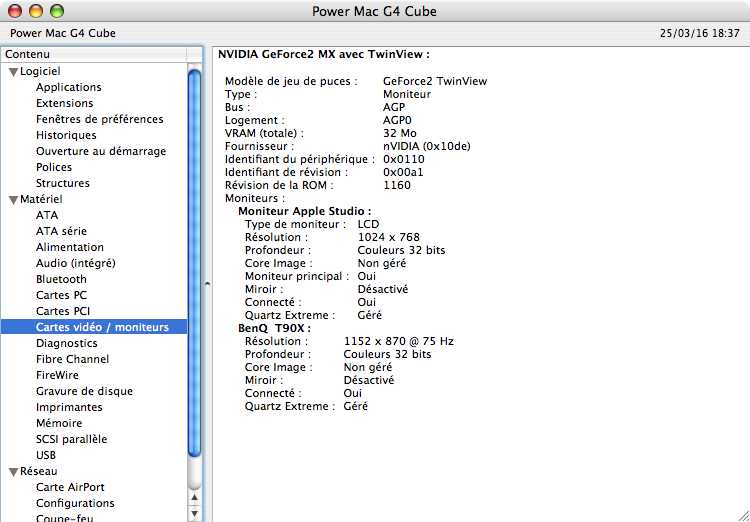Viewport: 750px width, 522px height.
Task: Collapse the Réseau section triangle
Action: [x=13, y=472]
